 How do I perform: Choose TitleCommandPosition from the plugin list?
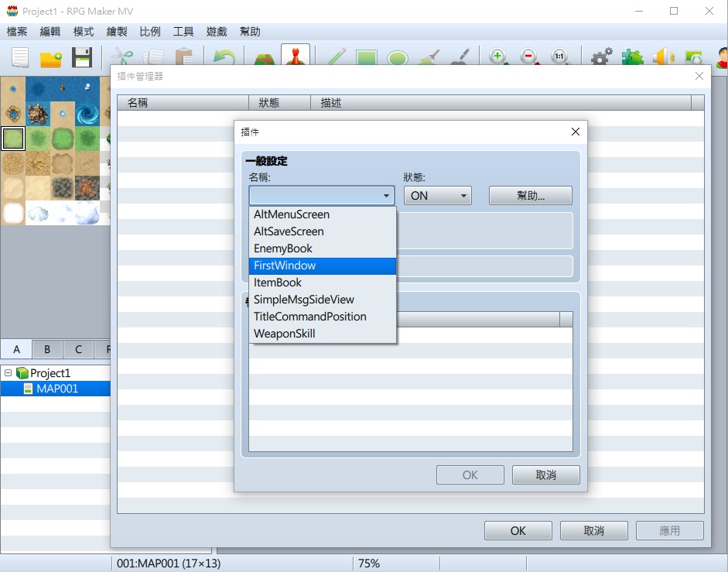coord(323,317)
